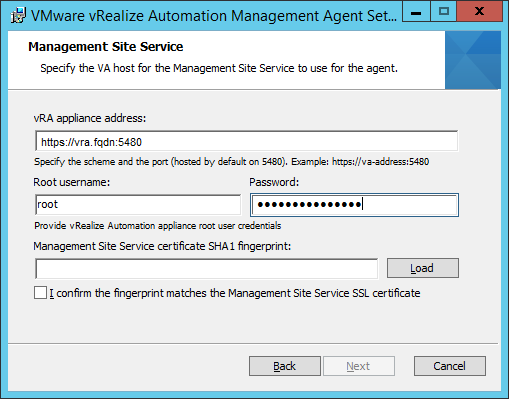Click into the Root username field

pos(138,205)
